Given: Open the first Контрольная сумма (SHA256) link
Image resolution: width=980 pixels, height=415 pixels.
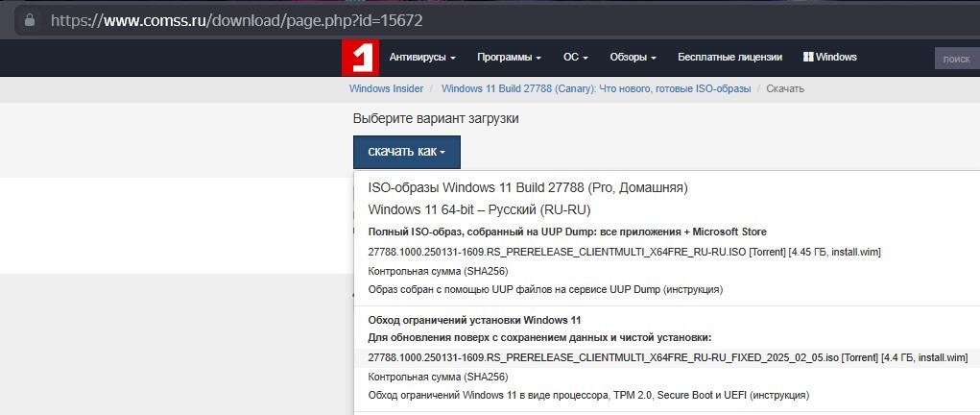Looking at the screenshot, I should (x=438, y=272).
